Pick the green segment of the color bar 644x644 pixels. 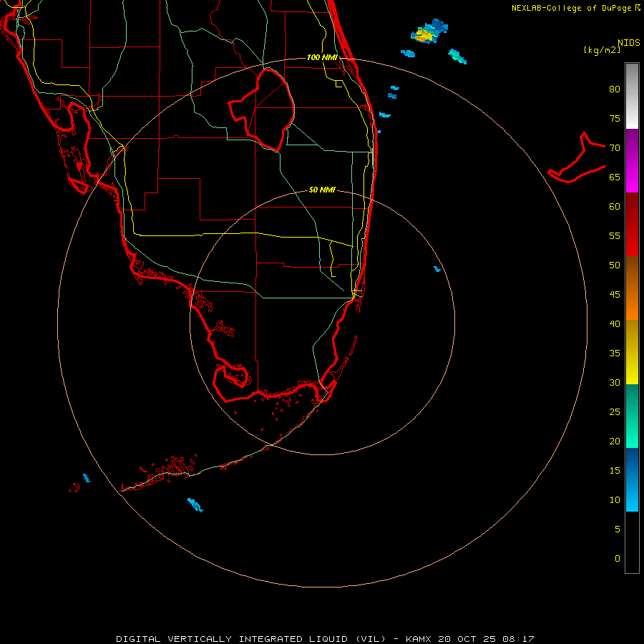pos(632,416)
